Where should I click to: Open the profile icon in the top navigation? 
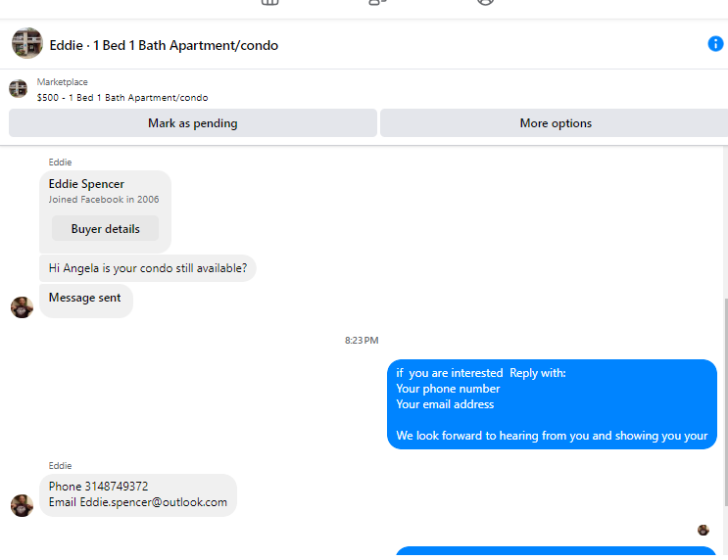pyautogui.click(x=485, y=1)
